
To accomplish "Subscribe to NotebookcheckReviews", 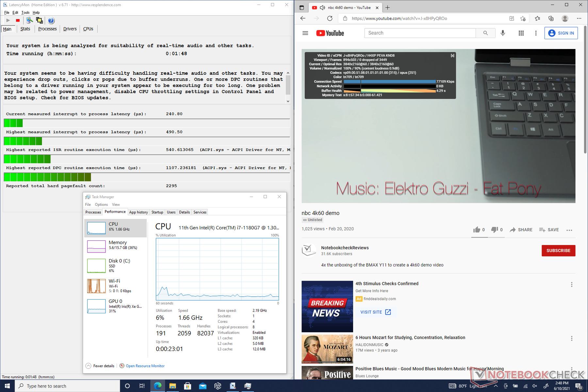I will point(558,251).
